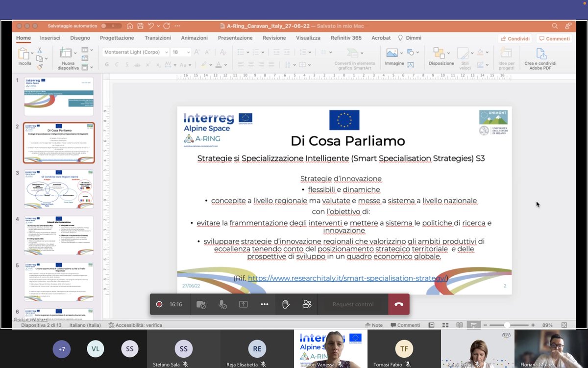Screen dimensions: 588x368
Task: Click the zoom in plus button
Action: 533,325
